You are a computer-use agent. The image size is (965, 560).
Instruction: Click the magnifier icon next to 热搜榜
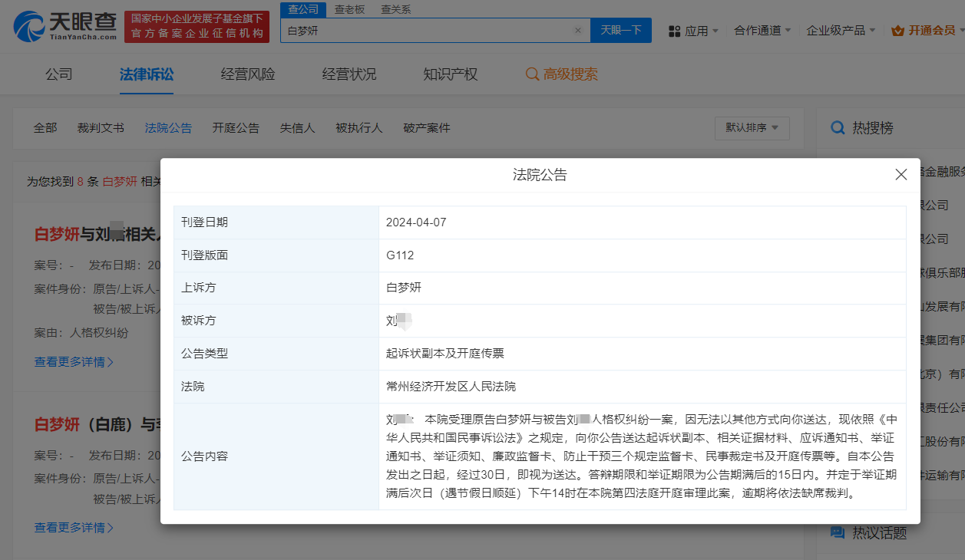(x=838, y=127)
